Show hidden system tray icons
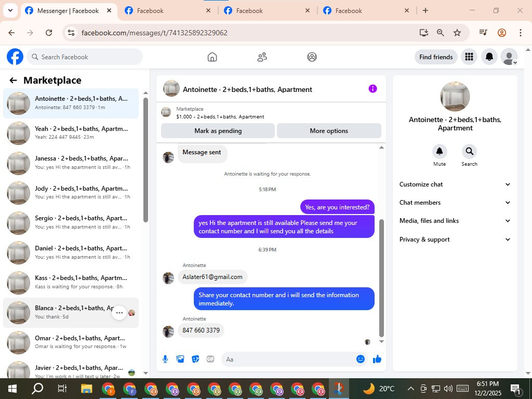Viewport: 532px width, 399px height. tap(410, 389)
